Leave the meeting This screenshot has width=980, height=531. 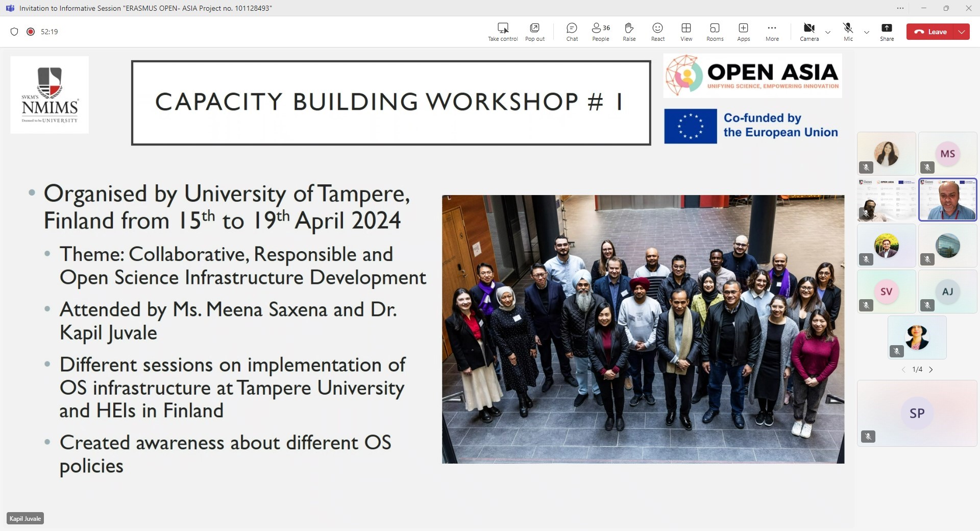(930, 32)
